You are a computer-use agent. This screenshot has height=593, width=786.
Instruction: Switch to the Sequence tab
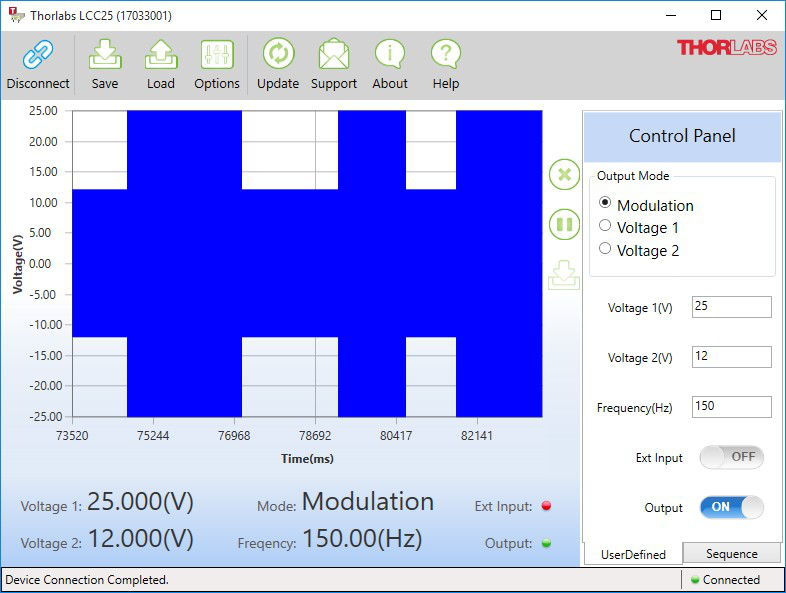coord(732,554)
